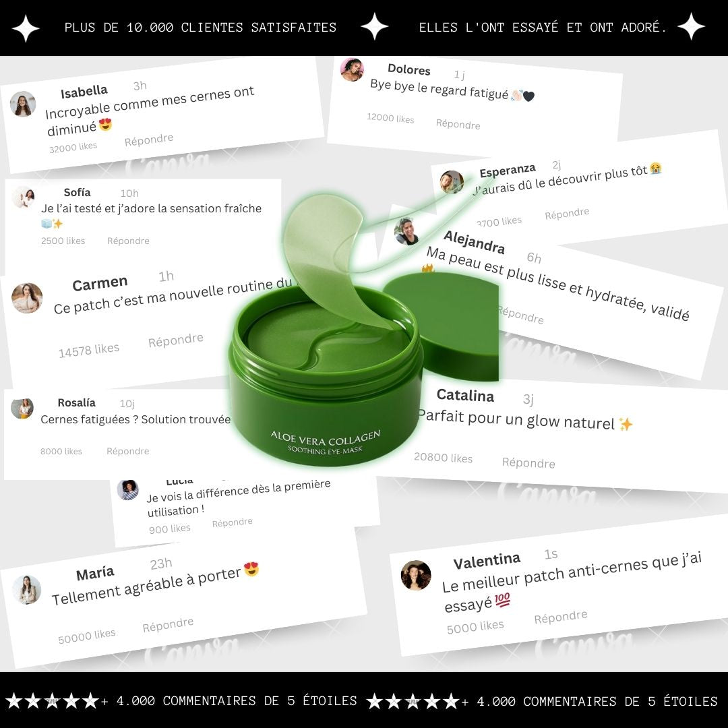The height and width of the screenshot is (728, 728).
Task: Click Répondre below Carmen's comment
Action: [x=175, y=340]
